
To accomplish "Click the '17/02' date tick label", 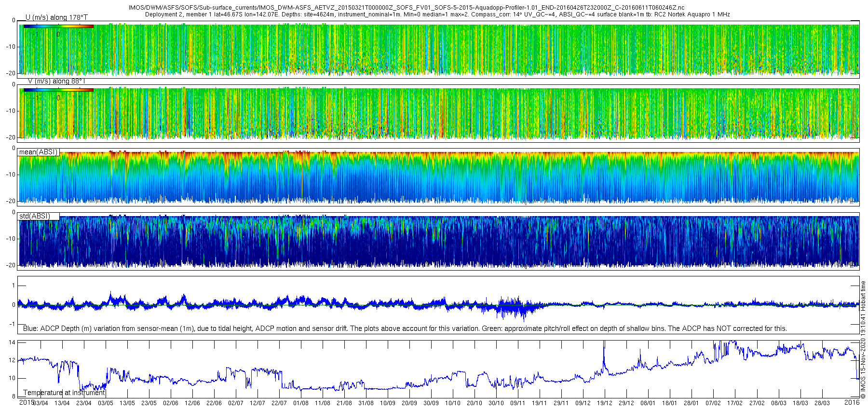I will pyautogui.click(x=735, y=403).
